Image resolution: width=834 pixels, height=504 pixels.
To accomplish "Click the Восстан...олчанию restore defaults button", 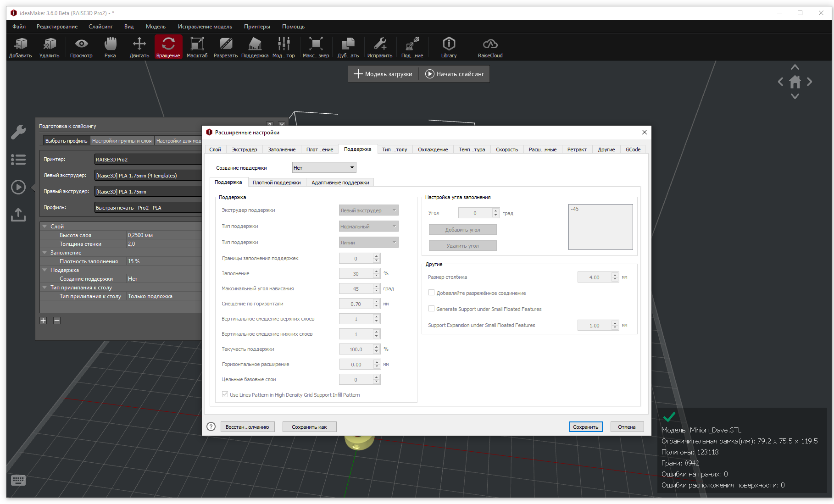I will (247, 426).
